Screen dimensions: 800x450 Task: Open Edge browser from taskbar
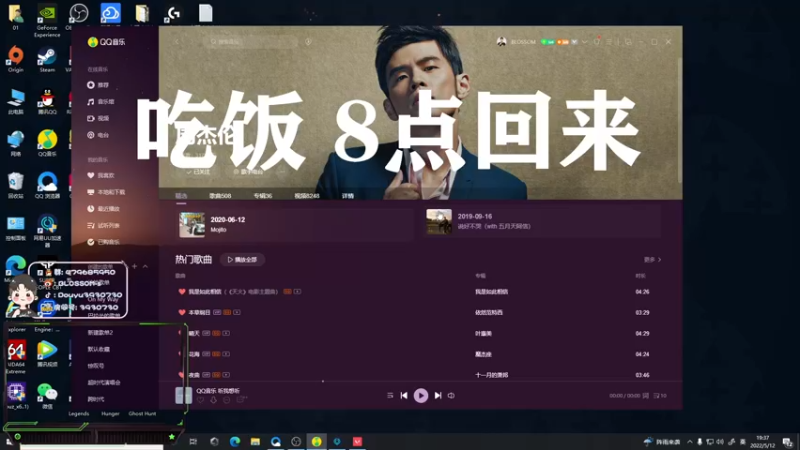tap(235, 441)
